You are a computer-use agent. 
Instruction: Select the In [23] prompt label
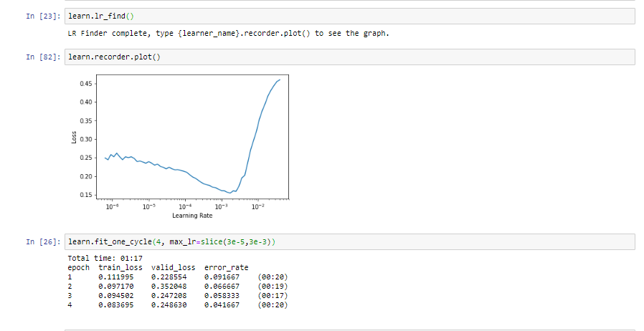(x=43, y=16)
